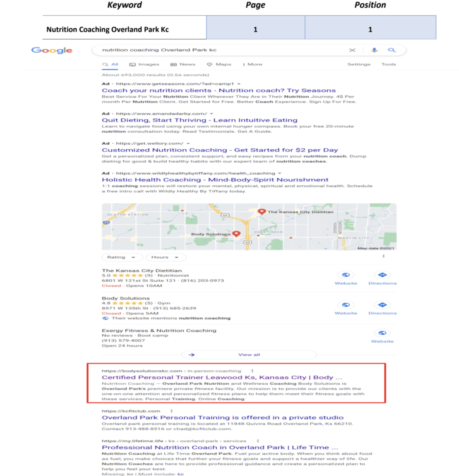Screen dimensions: 459x476
Task: Open the 'Holistic Health Coaching' ad link
Action: (x=215, y=180)
